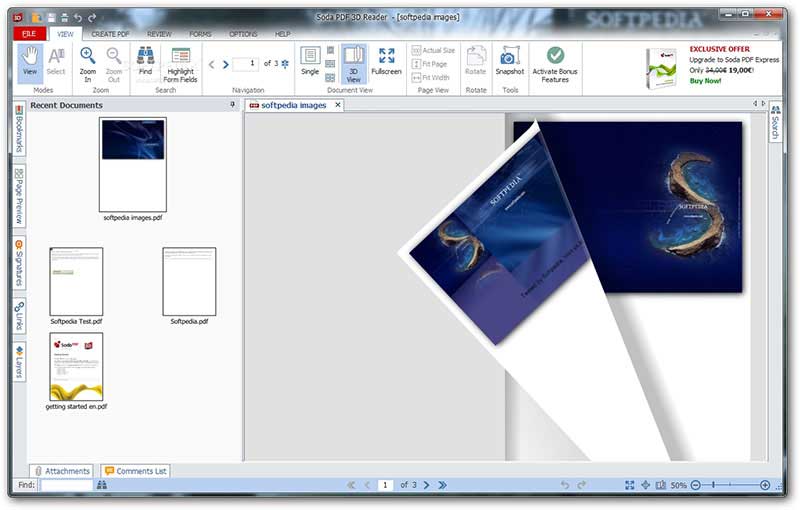
Task: Click redo arrow in title bar
Action: [92, 17]
